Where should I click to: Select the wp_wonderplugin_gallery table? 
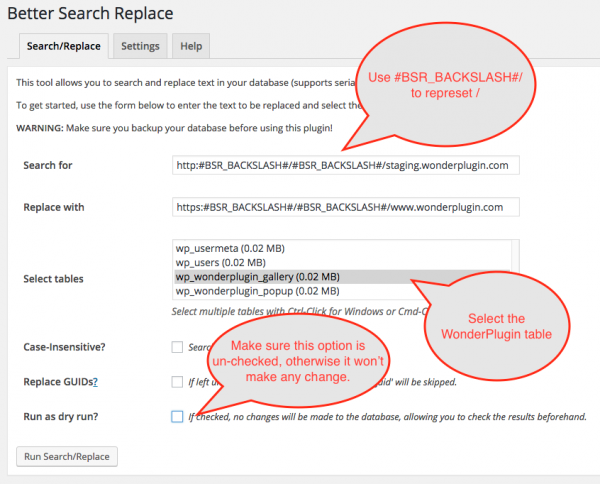(x=257, y=276)
